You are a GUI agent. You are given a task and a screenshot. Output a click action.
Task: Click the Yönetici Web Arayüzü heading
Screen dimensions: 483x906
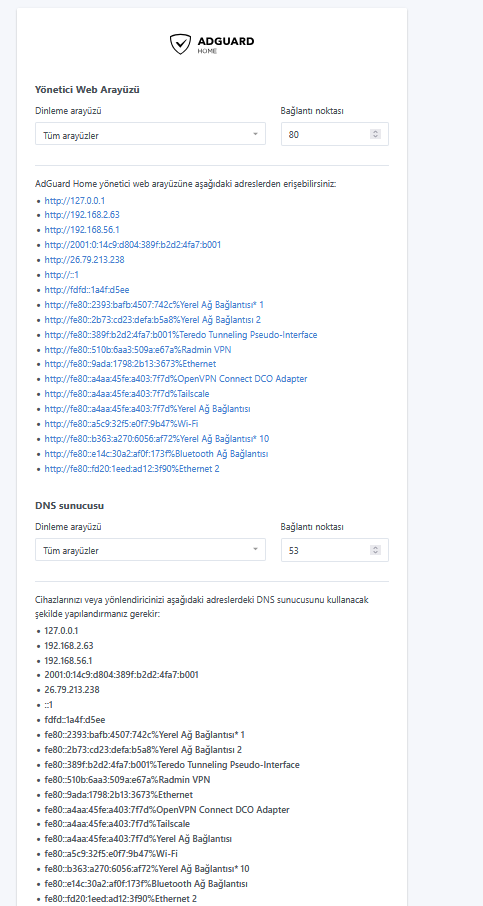[x=87, y=90]
